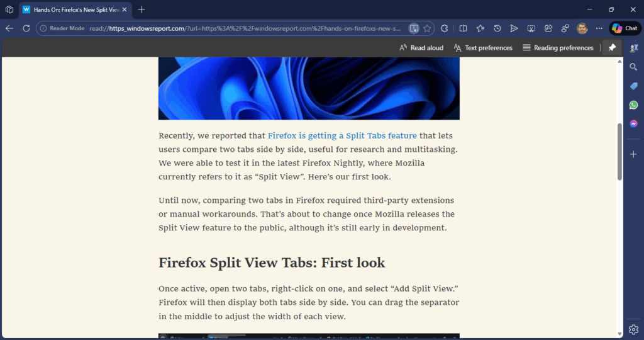This screenshot has width=644, height=340.
Task: Start a web capture screenshot
Action: pos(531,28)
